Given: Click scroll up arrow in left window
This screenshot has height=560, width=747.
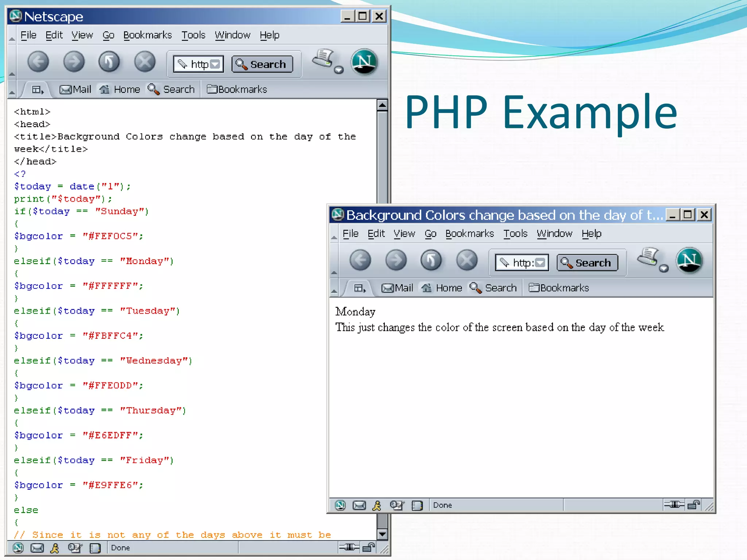Looking at the screenshot, I should tap(382, 105).
